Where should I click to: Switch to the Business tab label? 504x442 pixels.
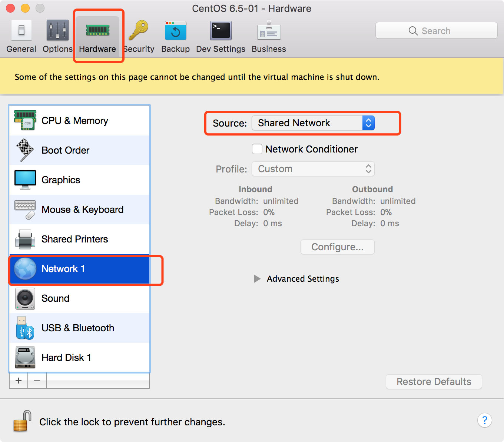click(269, 49)
